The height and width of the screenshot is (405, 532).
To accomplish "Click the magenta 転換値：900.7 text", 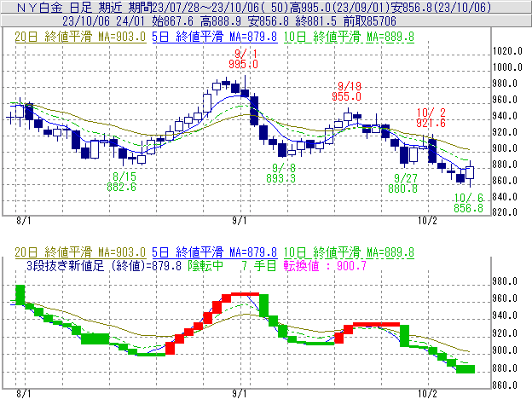I will tap(325, 265).
